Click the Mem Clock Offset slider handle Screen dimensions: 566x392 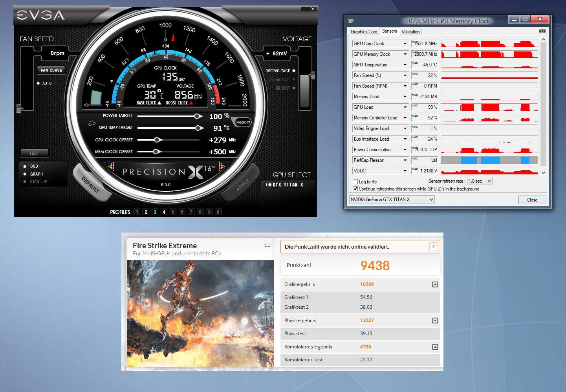tap(157, 152)
